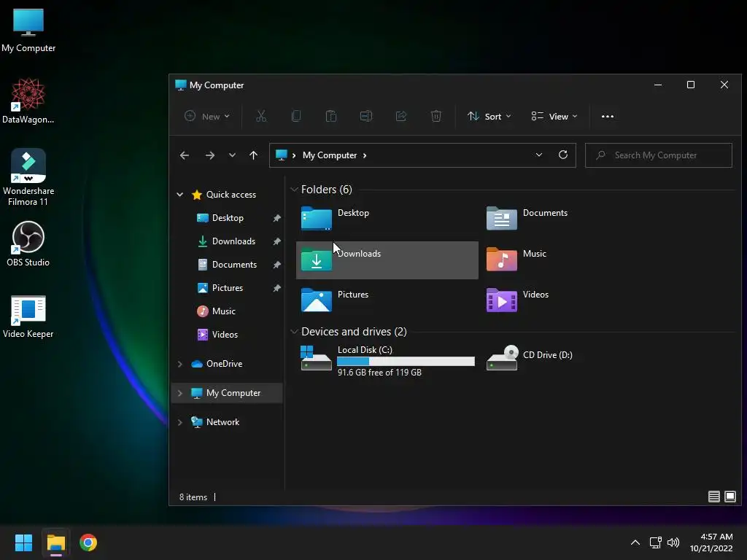Select the Downloads folder in main pane
The height and width of the screenshot is (560, 747).
(387, 260)
